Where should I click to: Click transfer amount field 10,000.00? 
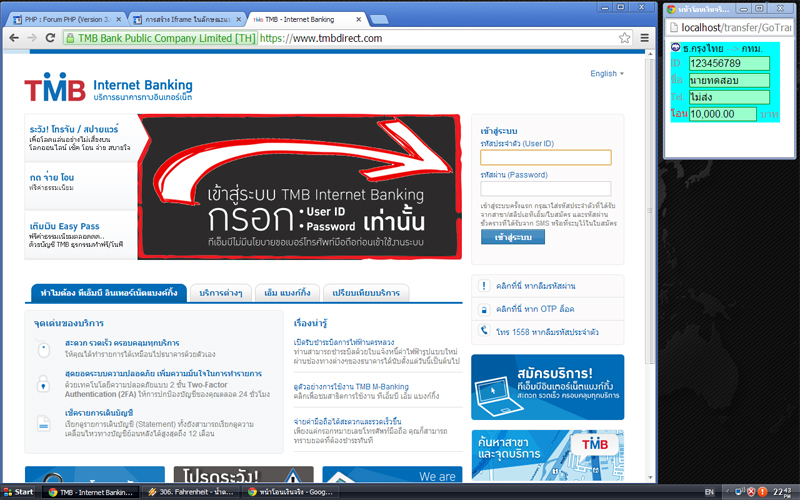tap(722, 114)
